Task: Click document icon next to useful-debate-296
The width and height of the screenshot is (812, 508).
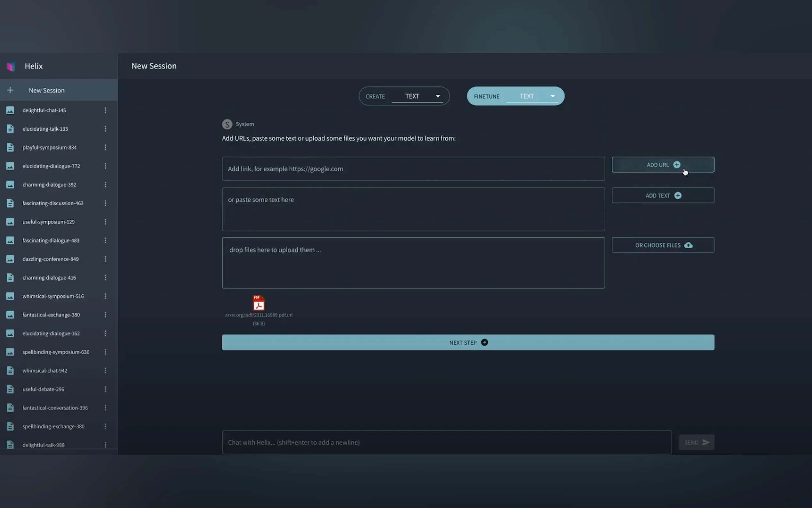Action: (x=10, y=389)
